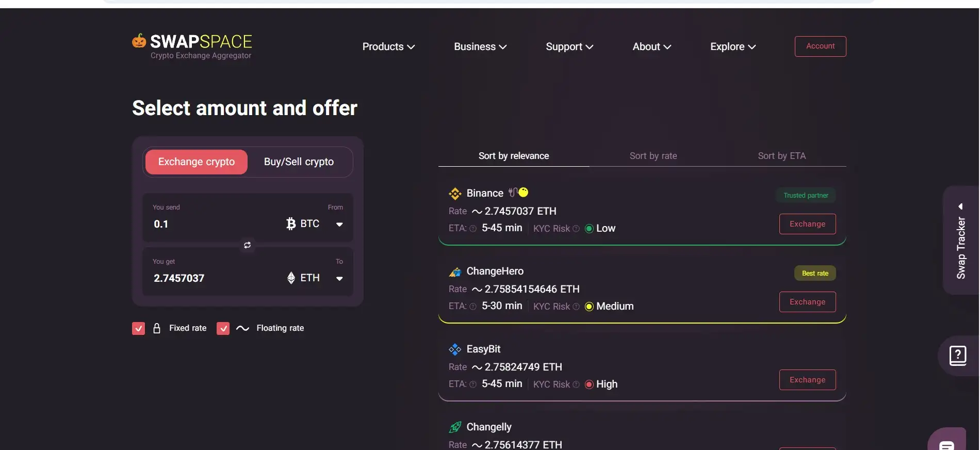Click the Binance logo icon
The image size is (980, 450).
(x=455, y=194)
